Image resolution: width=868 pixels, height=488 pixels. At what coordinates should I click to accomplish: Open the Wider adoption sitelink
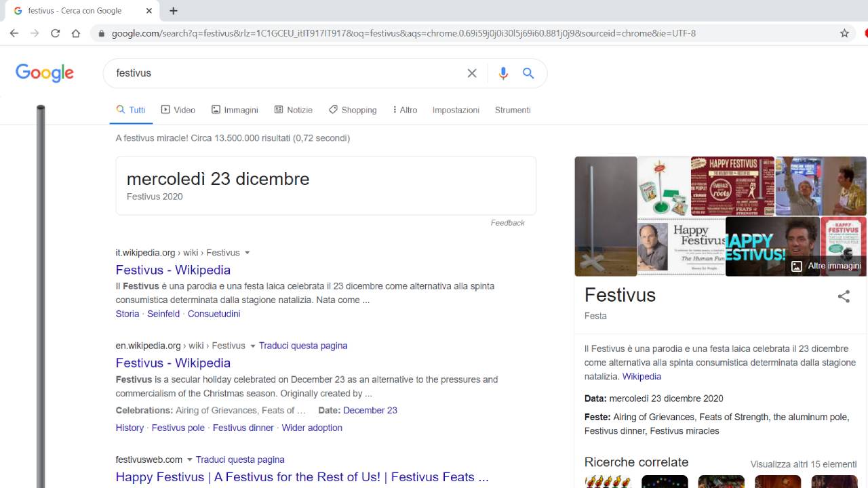tap(312, 428)
